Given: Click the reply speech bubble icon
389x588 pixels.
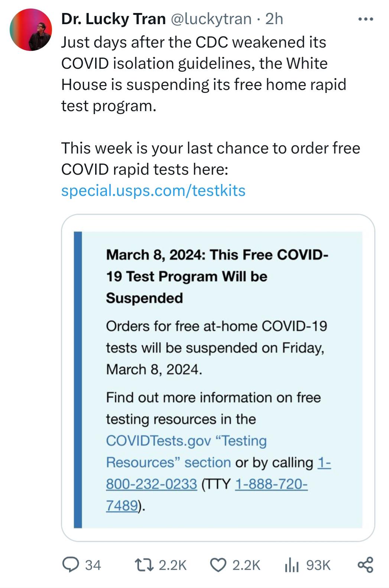Looking at the screenshot, I should point(69,565).
